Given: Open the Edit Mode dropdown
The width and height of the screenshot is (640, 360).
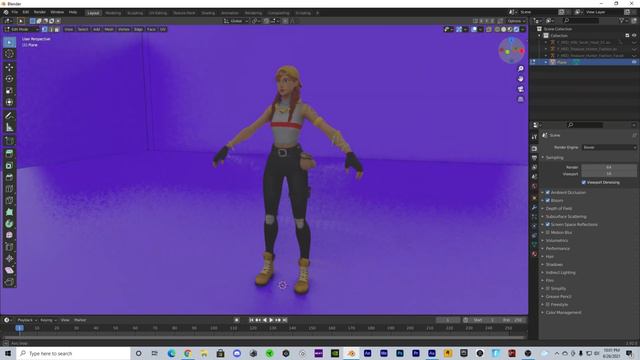Looking at the screenshot, I should (22, 29).
